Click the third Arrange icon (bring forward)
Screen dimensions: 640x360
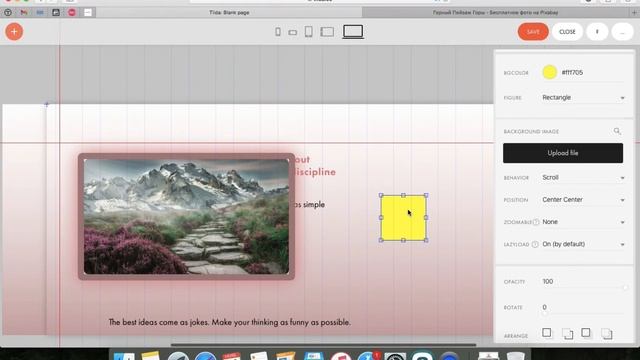[586, 333]
